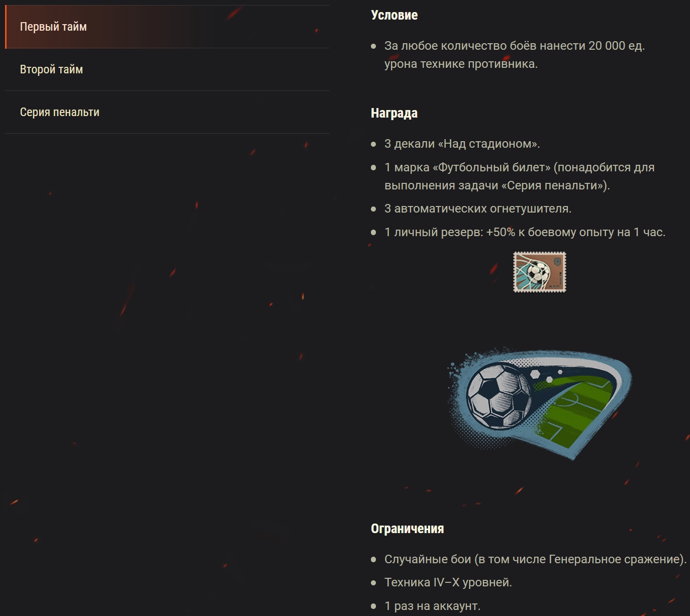
Task: Click the football ticket stamp image
Action: coord(540,272)
